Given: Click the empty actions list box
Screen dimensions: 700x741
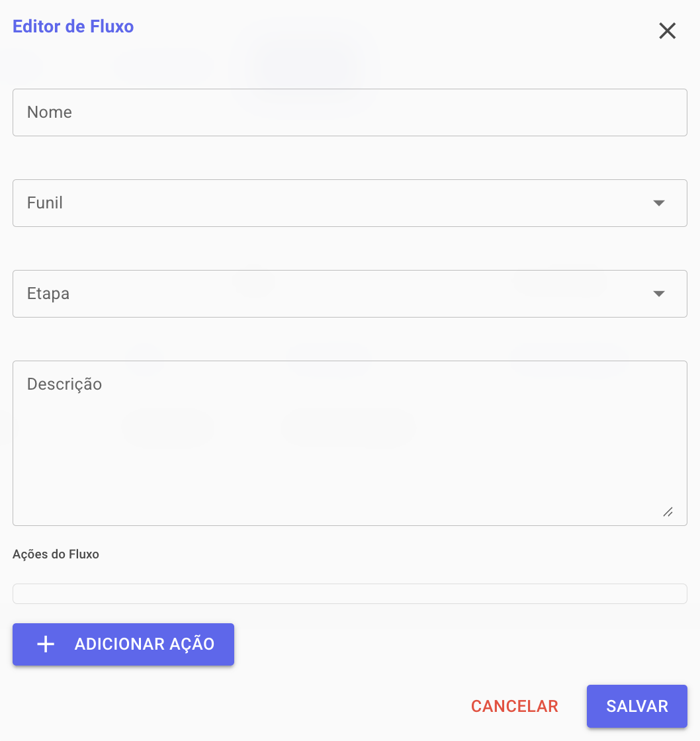Looking at the screenshot, I should point(349,593).
